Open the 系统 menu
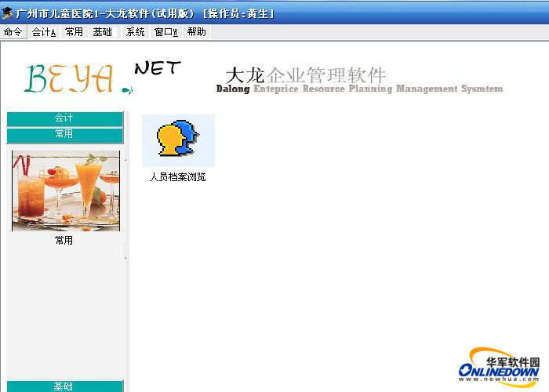This screenshot has height=392, width=549. (135, 32)
